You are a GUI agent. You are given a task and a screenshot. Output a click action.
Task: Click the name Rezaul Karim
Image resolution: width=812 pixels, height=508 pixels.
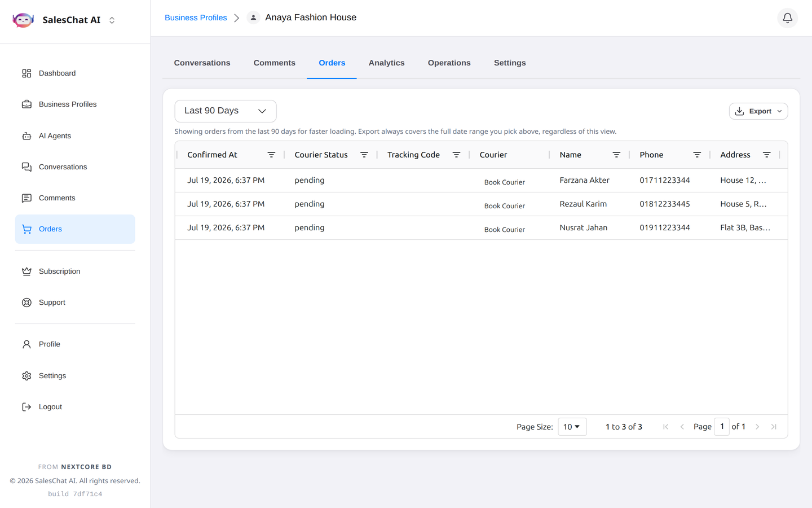(583, 204)
